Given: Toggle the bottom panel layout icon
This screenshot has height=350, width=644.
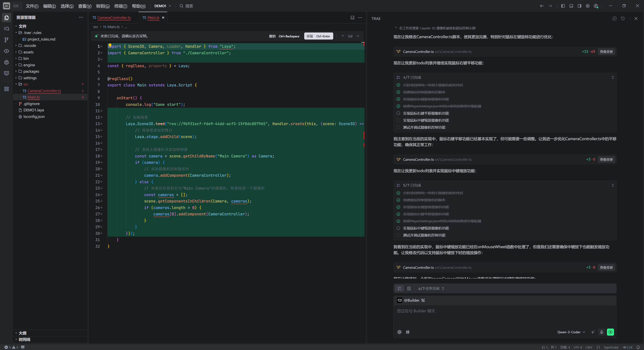Looking at the screenshot, I should click(x=571, y=6).
